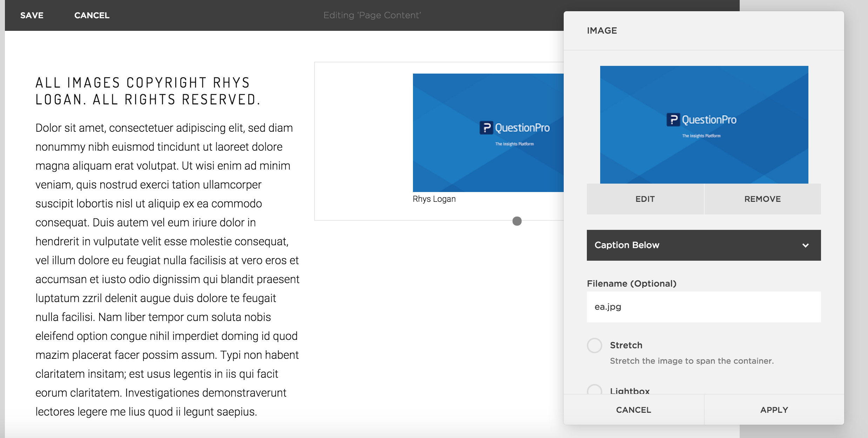Image resolution: width=868 pixels, height=438 pixels.
Task: Click APPLY in the Image panel
Action: click(774, 410)
